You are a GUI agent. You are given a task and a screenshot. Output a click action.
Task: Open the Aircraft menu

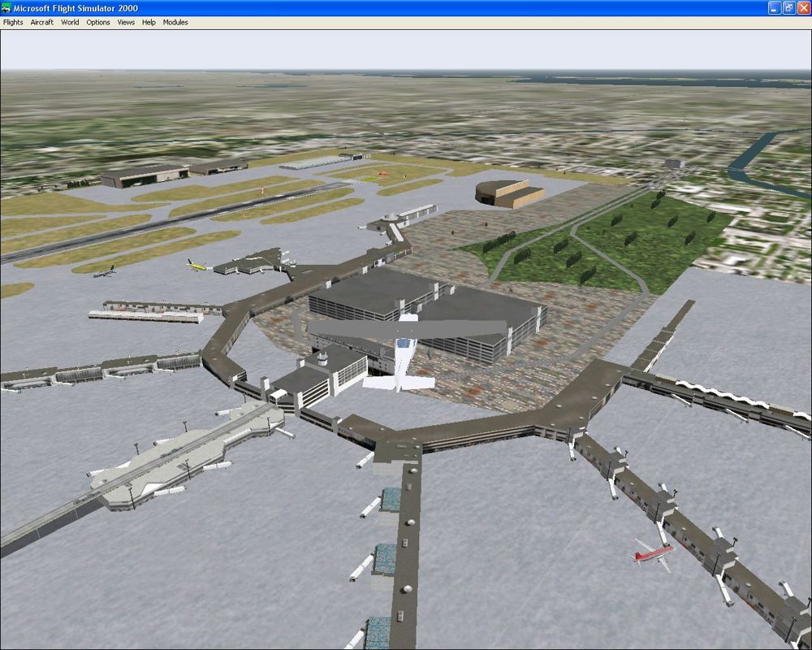[41, 22]
